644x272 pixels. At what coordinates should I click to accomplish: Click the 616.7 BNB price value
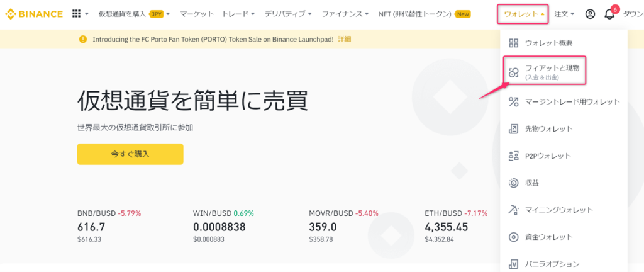click(x=91, y=227)
